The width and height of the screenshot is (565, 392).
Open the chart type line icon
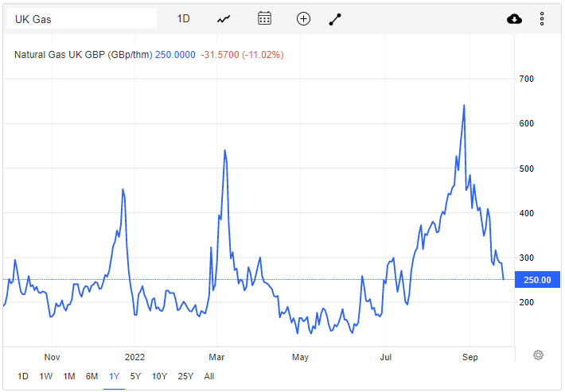[224, 19]
